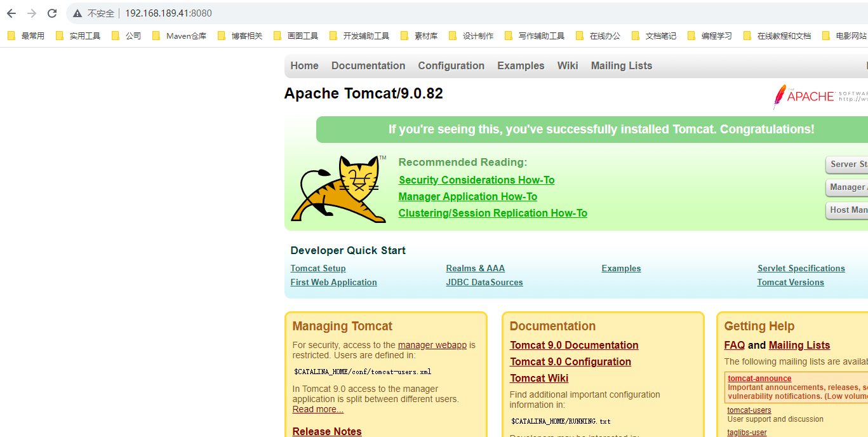The image size is (868, 437).
Task: Open the Servlet Specifications link
Action: [801, 268]
